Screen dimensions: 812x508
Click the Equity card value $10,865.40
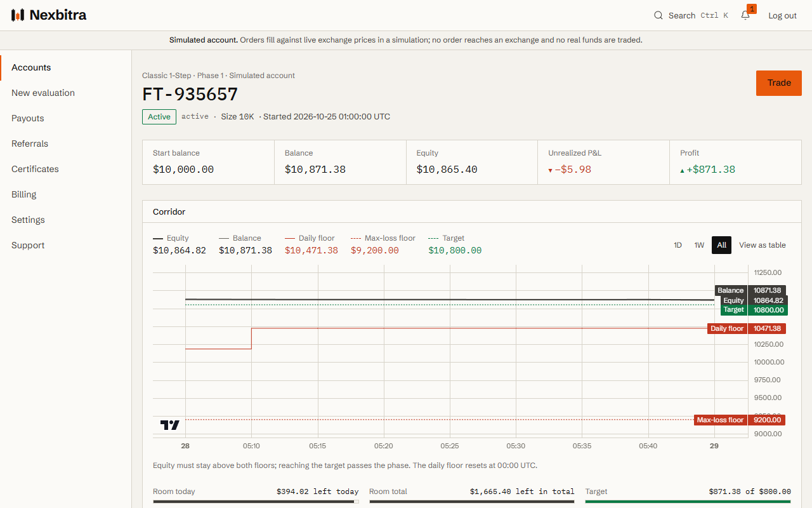click(x=447, y=170)
